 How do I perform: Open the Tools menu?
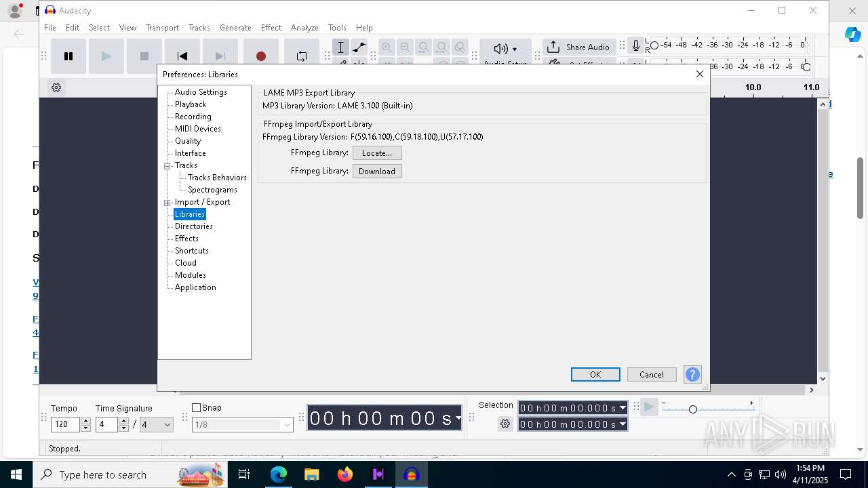tap(337, 28)
